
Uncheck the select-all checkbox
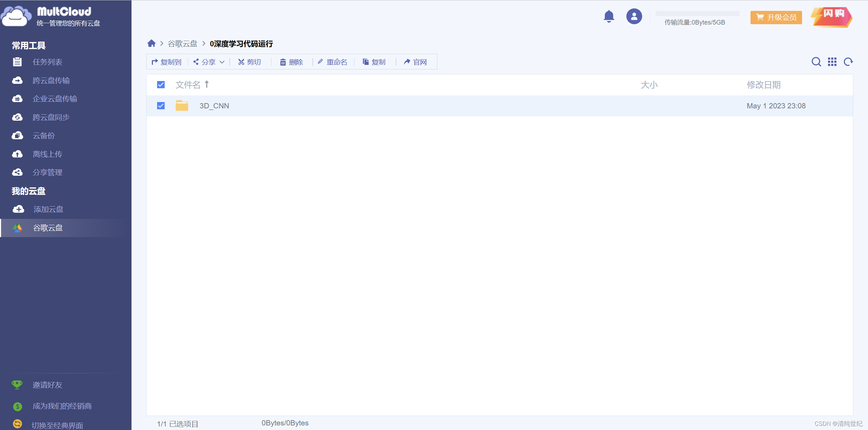pos(161,85)
